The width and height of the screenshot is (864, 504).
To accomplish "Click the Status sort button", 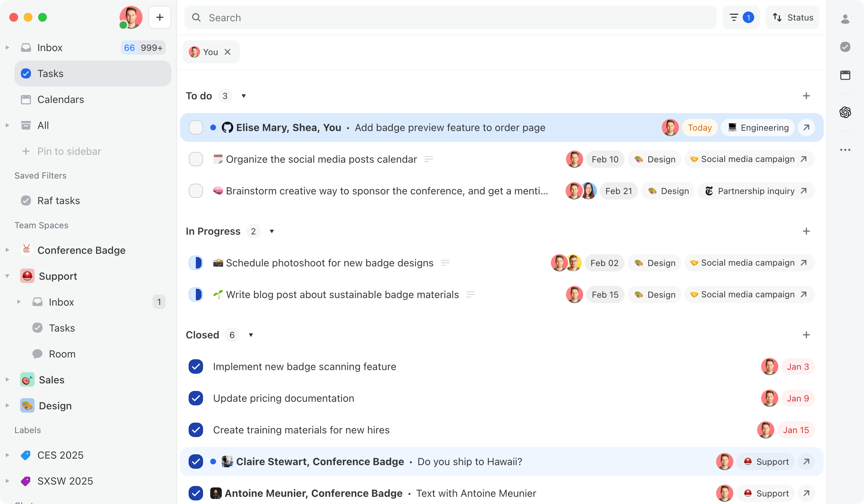I will coord(792,17).
